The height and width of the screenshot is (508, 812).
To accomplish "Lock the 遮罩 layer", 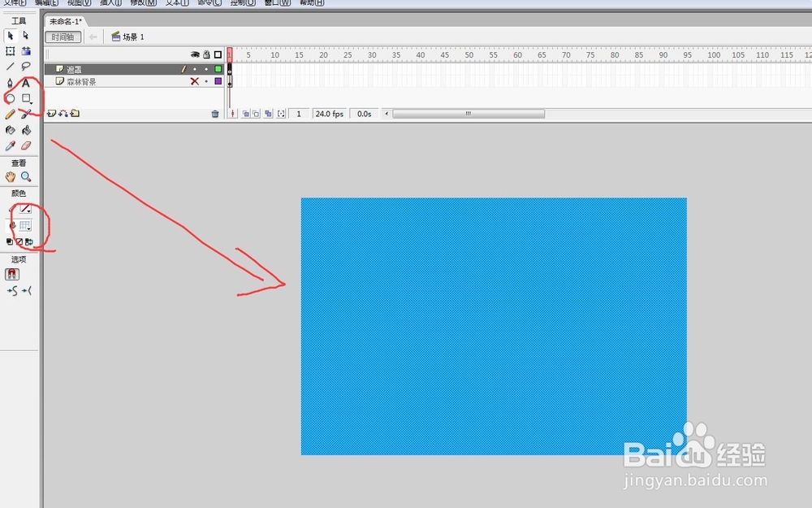I will (206, 69).
